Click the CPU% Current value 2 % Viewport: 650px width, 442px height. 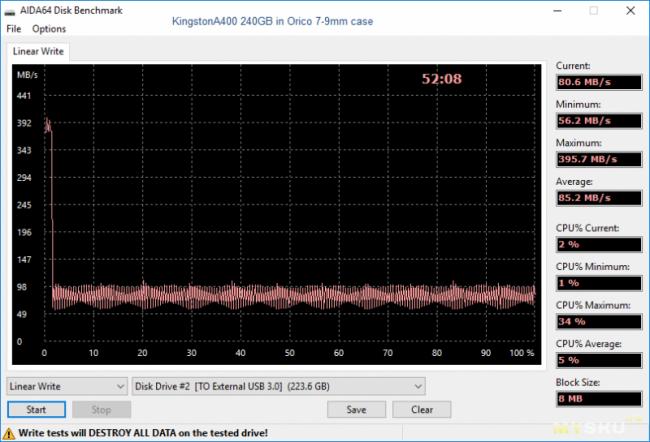[x=599, y=245]
